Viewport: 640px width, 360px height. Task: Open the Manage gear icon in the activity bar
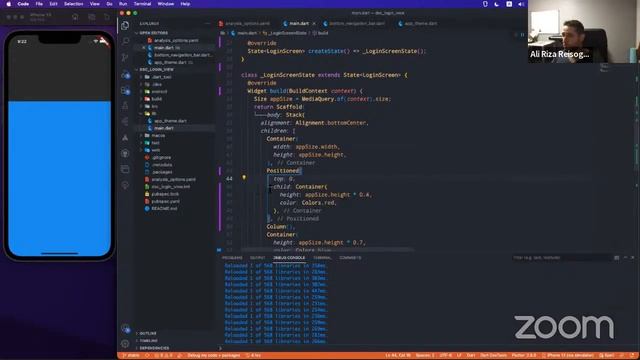click(x=125, y=344)
